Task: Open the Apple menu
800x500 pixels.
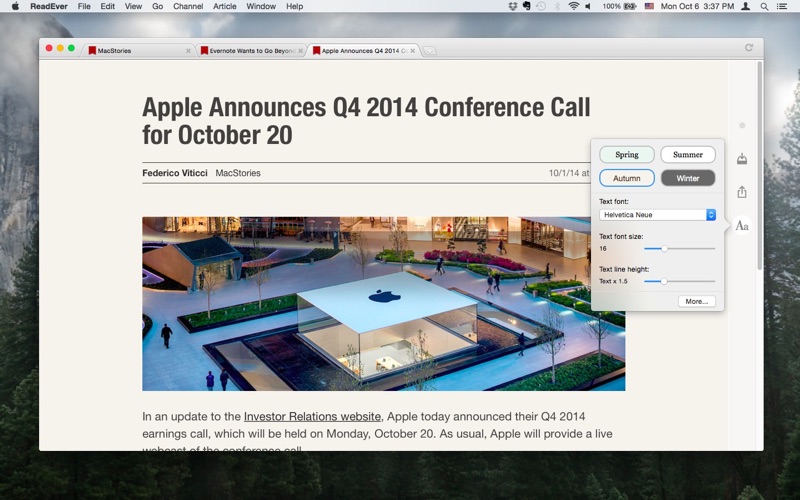Action: [15, 6]
